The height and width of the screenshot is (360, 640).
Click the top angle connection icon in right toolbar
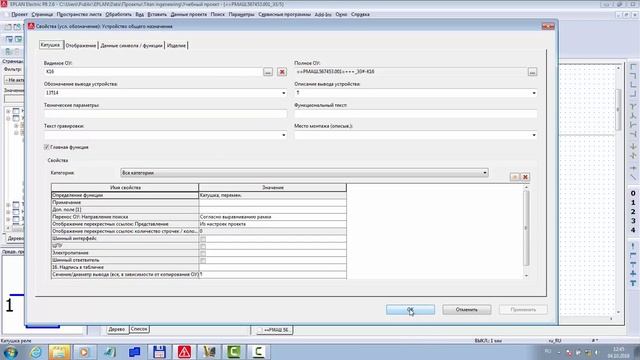tap(633, 67)
